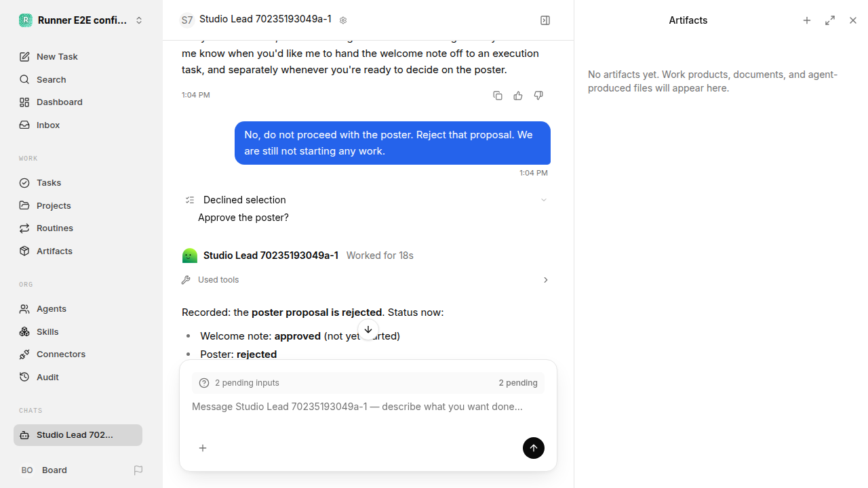Select Studio Lead 702... chat

[78, 435]
